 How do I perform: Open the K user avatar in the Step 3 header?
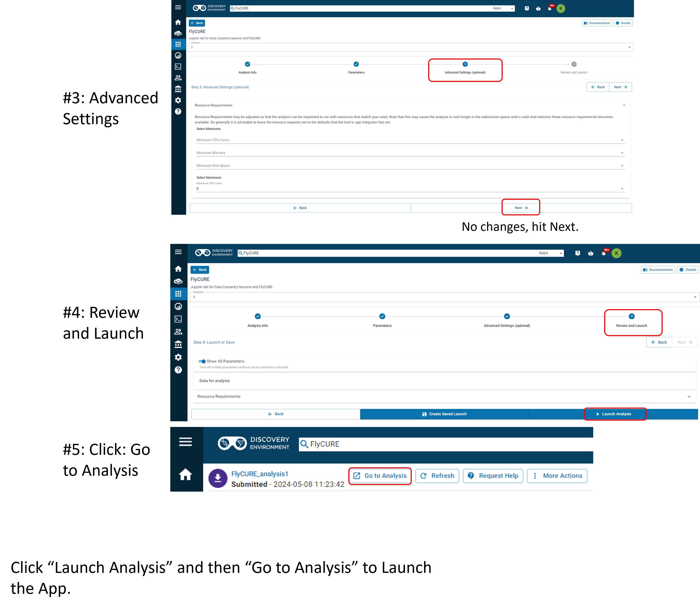pyautogui.click(x=561, y=8)
